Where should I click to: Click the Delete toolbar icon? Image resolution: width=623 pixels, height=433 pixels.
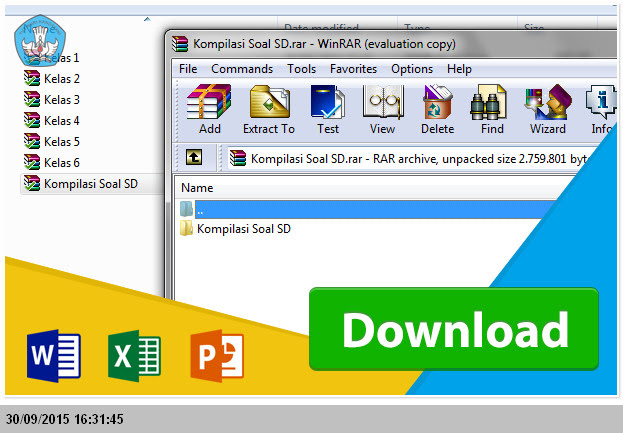click(x=437, y=102)
